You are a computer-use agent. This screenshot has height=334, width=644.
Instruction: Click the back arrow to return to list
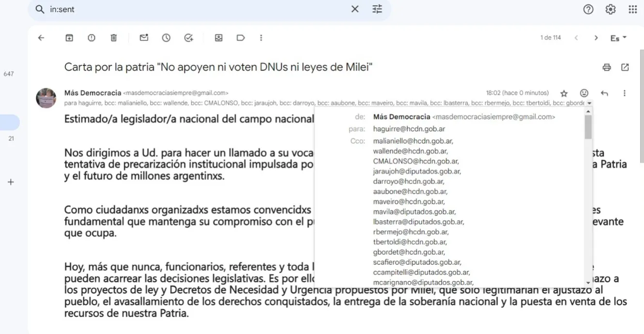[41, 38]
